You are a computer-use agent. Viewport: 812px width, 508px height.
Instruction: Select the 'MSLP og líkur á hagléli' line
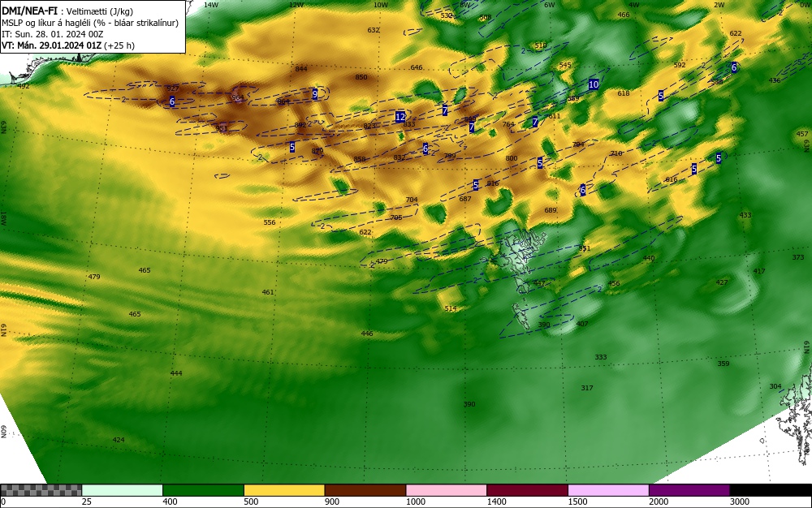click(90, 23)
